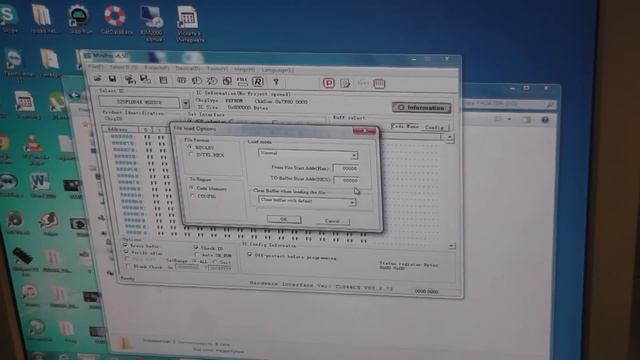Toggle Auto SN_NUM checkbox
Viewport: 640px width, 360px height.
(x=197, y=255)
